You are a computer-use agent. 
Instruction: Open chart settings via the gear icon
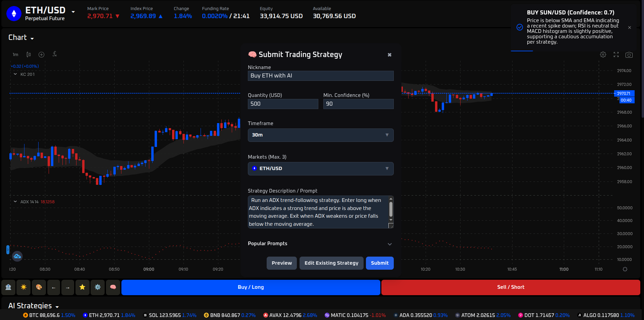pos(603,54)
